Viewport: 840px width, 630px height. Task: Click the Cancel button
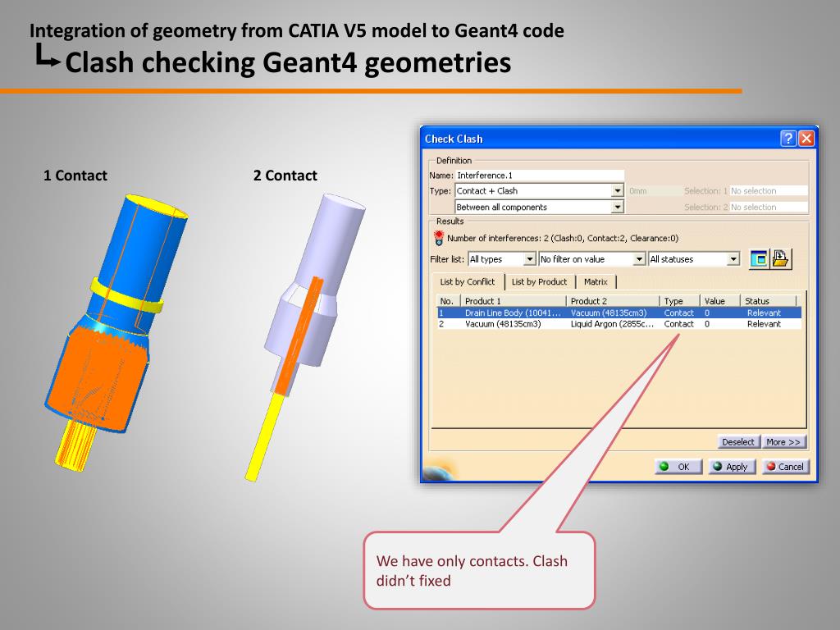(x=785, y=467)
